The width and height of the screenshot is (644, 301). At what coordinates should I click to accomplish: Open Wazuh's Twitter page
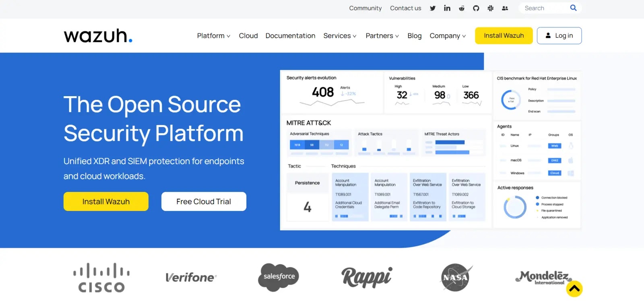coord(433,8)
